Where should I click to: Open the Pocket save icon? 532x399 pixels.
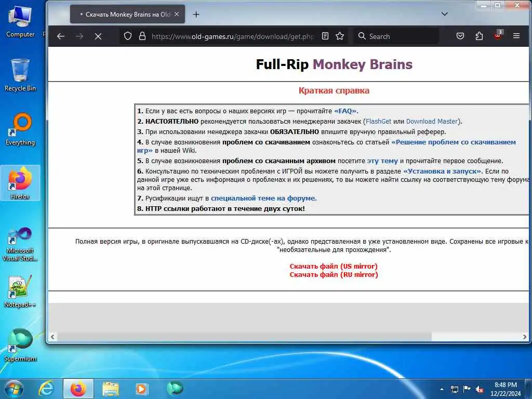pos(460,36)
